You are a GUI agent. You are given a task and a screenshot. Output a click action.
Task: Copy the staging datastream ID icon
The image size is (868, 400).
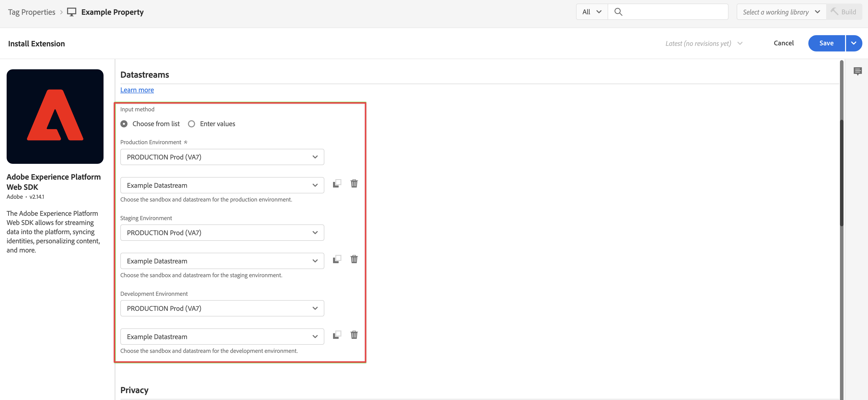pos(337,259)
